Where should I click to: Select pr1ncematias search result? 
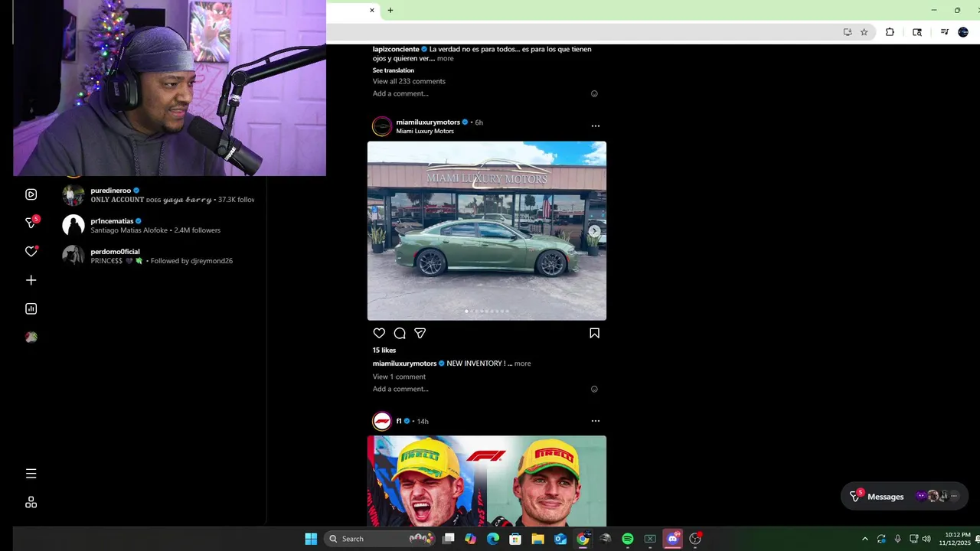[x=159, y=225]
